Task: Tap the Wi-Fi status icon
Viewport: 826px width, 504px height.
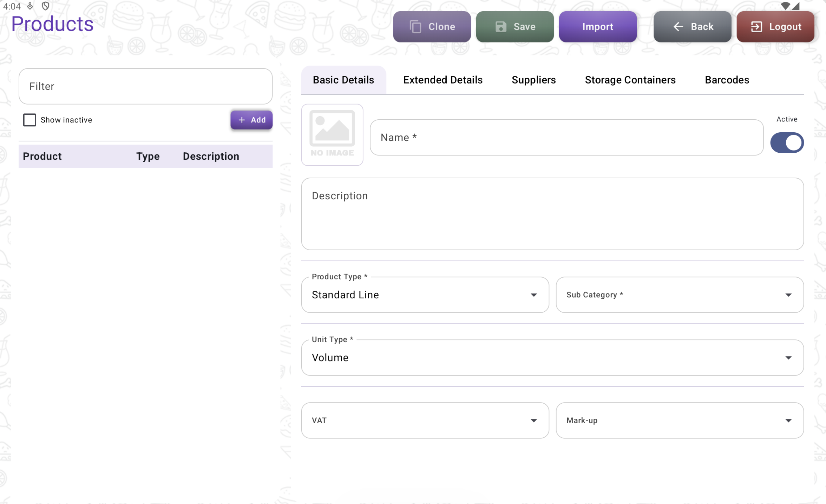Action: click(x=785, y=6)
